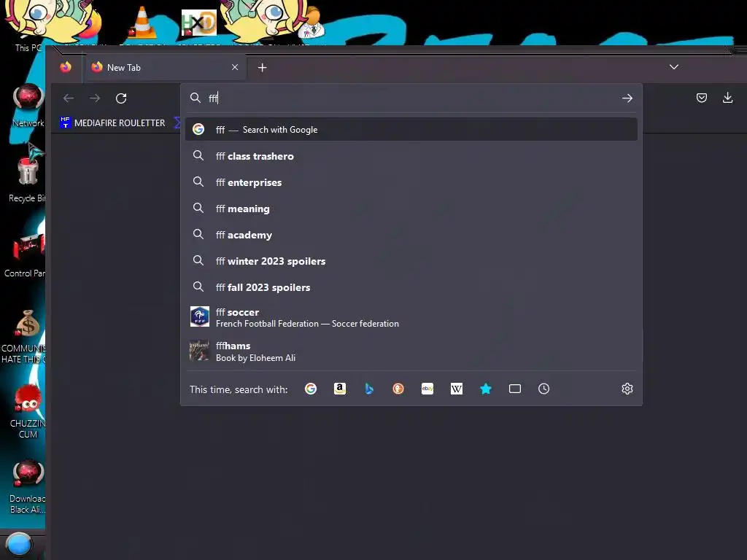747x560 pixels.
Task: Open the Control Panel desktop icon
Action: point(26,253)
